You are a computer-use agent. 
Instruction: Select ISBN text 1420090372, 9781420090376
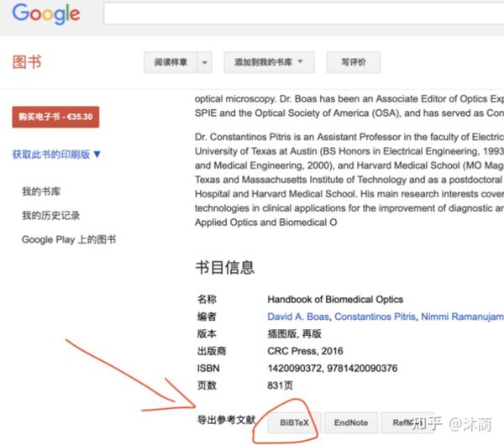[x=333, y=369]
